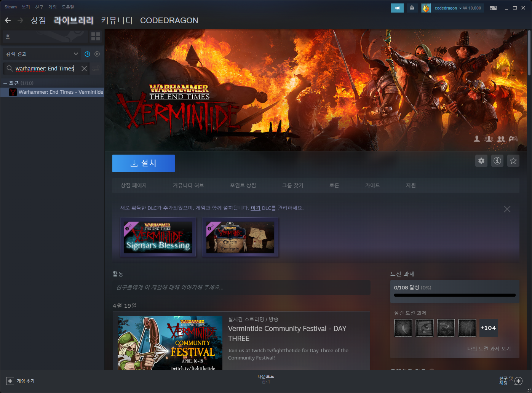Screen dimensions: 532x393
Task: Open the 가이드 tab
Action: coord(372,185)
